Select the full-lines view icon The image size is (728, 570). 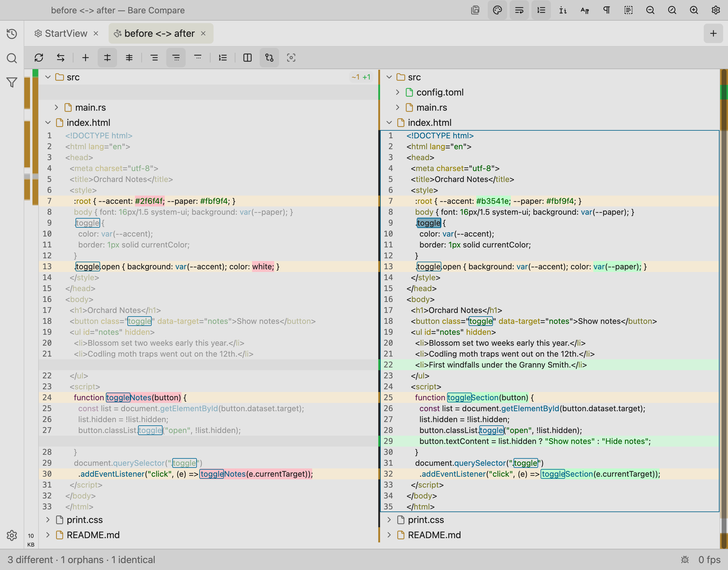pyautogui.click(x=154, y=57)
